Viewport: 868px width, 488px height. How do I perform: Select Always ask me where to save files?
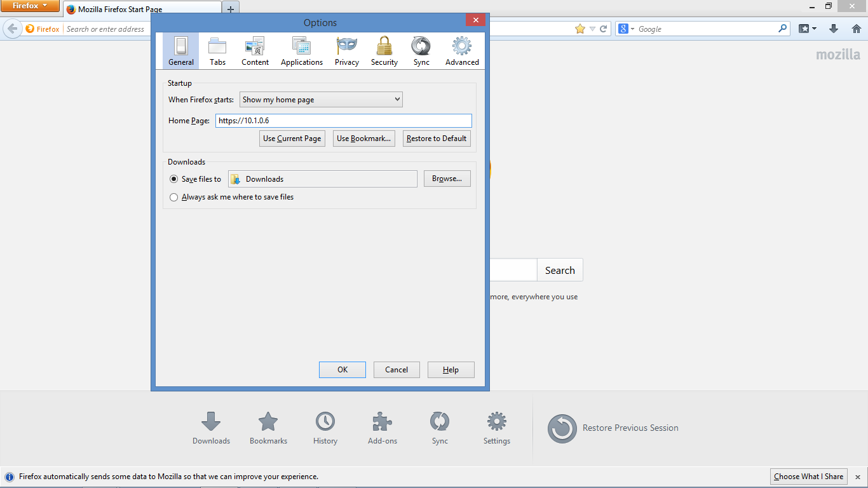pyautogui.click(x=174, y=197)
